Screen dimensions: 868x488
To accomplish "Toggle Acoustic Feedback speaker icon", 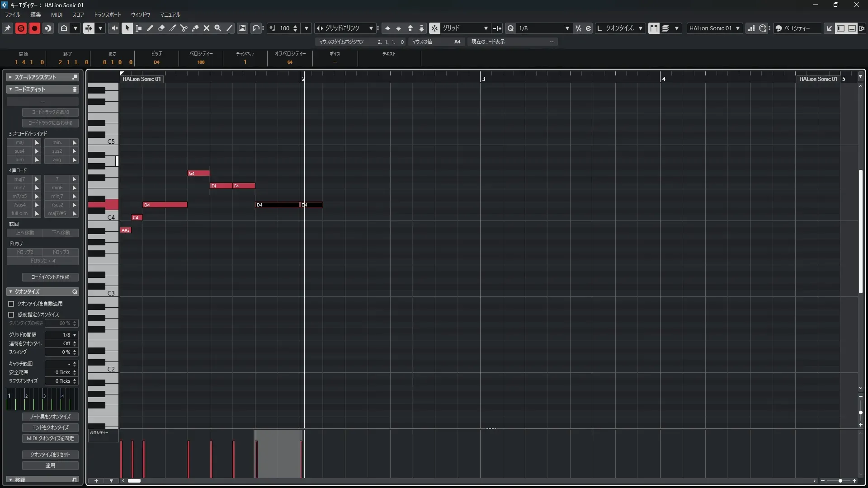I will pos(113,28).
